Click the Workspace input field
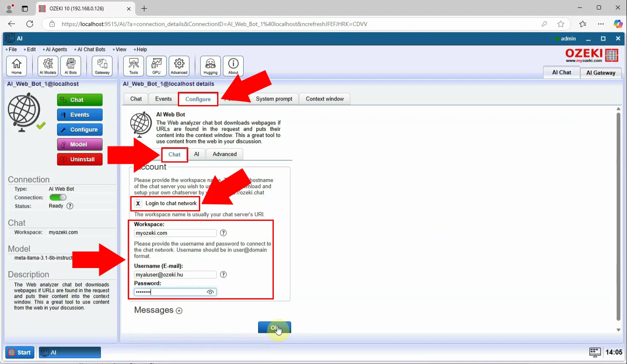 click(175, 233)
